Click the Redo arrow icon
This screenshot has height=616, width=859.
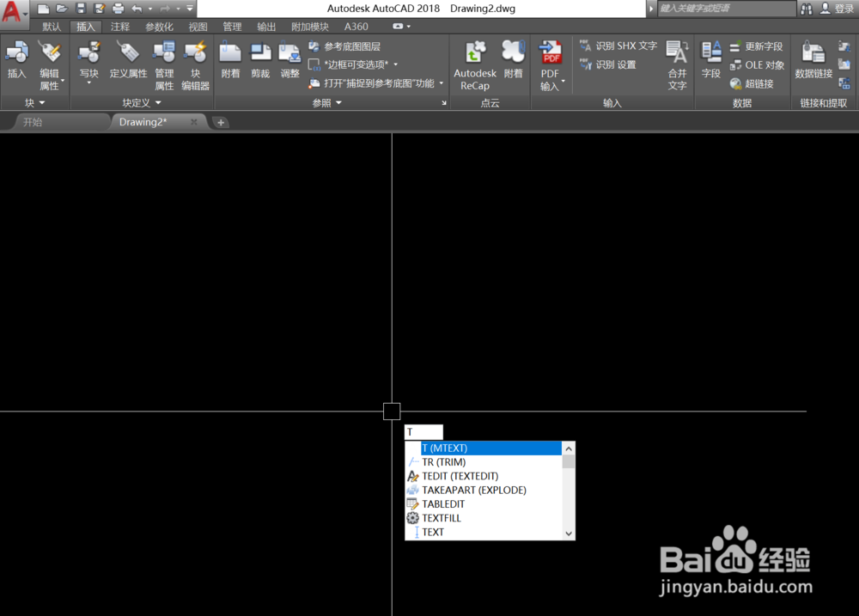point(165,9)
